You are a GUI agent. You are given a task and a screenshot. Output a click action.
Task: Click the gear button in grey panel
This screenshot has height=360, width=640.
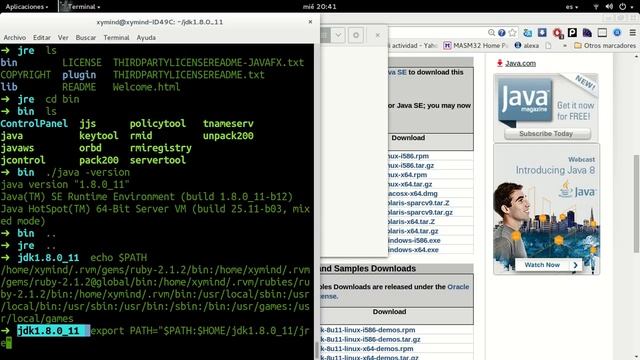pos(356,35)
